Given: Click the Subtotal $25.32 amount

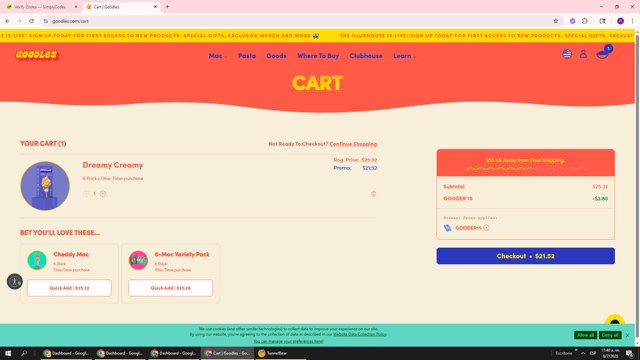Looking at the screenshot, I should (x=600, y=187).
